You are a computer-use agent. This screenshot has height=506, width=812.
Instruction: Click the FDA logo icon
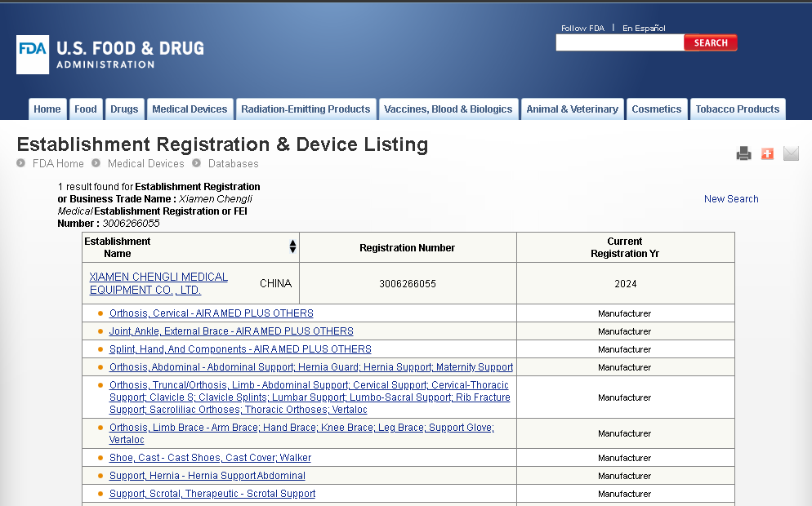(x=33, y=55)
